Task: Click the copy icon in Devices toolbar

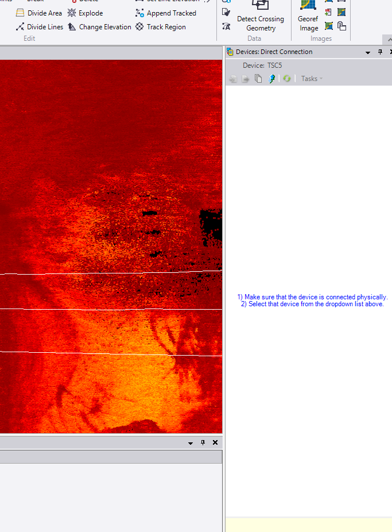Action: 258,79
